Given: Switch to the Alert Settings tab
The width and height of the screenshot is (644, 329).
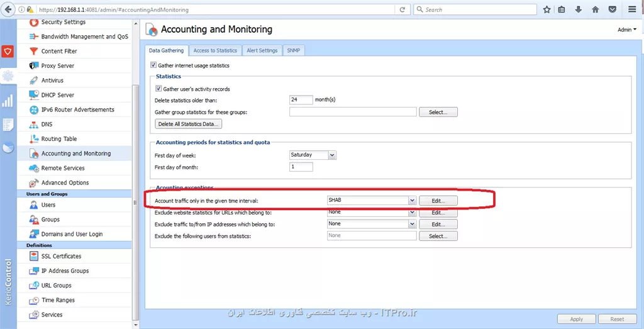Looking at the screenshot, I should (262, 50).
